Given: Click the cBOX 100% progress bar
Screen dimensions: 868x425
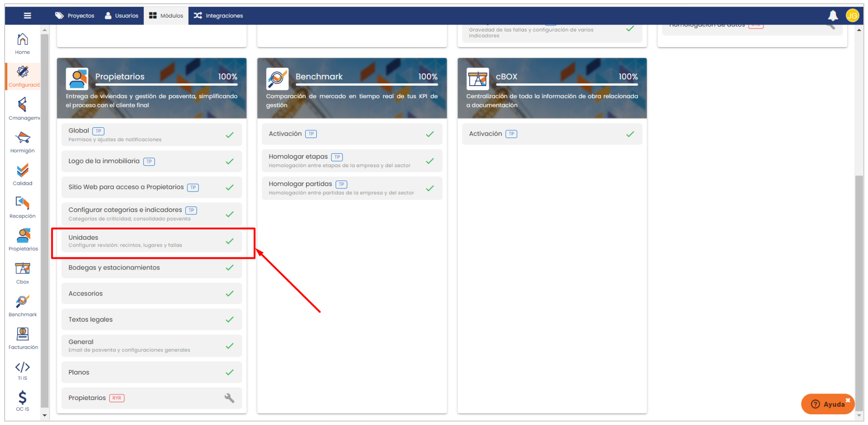Looking at the screenshot, I should click(566, 85).
